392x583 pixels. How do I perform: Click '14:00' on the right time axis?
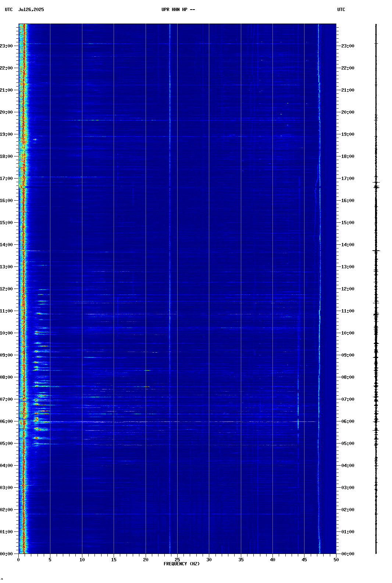(x=348, y=245)
